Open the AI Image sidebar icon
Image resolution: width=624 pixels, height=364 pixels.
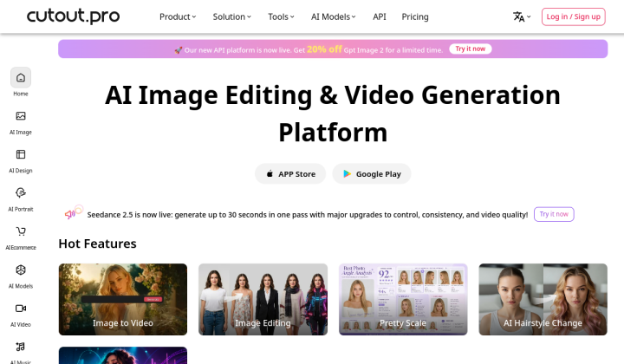pyautogui.click(x=21, y=116)
